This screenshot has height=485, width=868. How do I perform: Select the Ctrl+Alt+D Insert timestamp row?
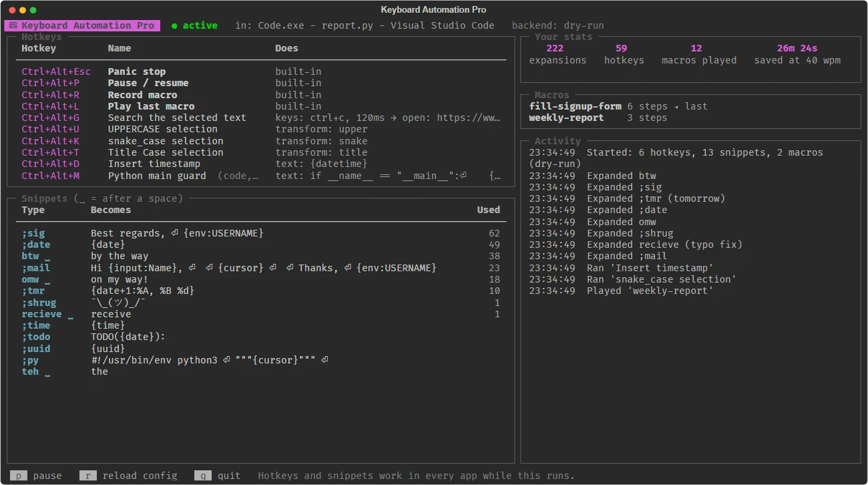pos(261,164)
